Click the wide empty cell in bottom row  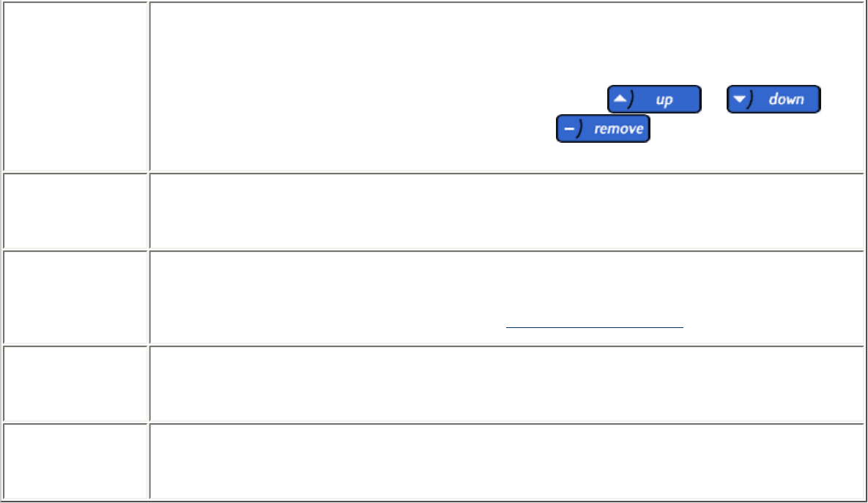pos(505,461)
